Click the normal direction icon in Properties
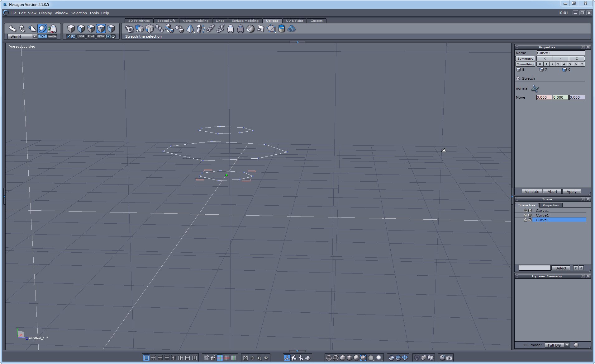 535,88
